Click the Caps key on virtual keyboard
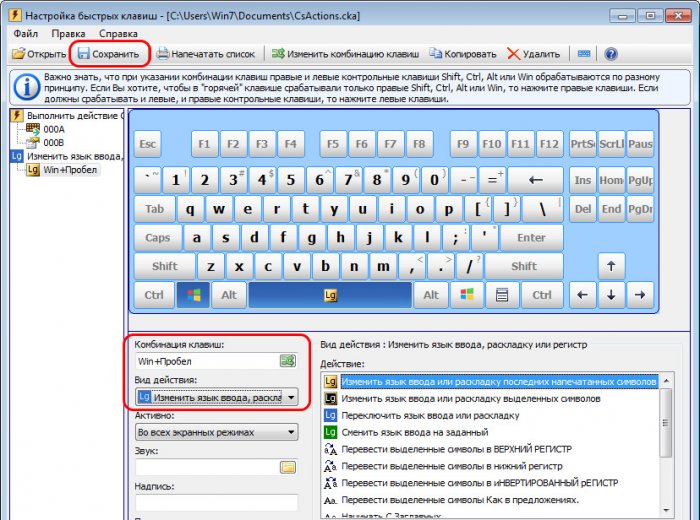The height and width of the screenshot is (520, 700). pyautogui.click(x=158, y=237)
